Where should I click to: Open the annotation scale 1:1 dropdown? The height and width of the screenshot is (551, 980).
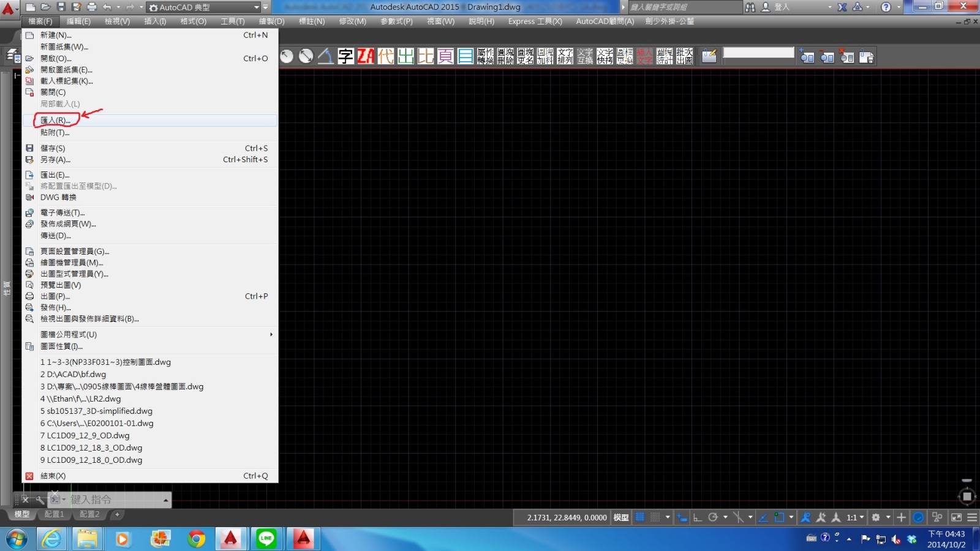(855, 517)
